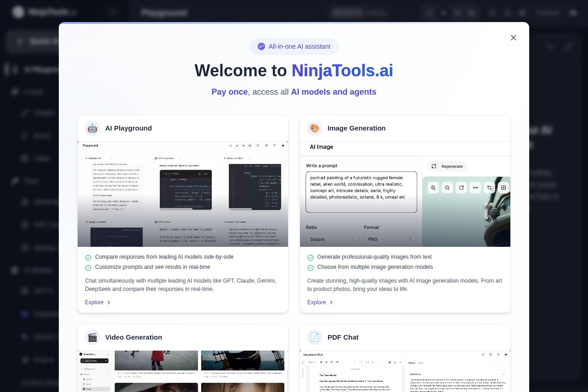Click the zoom-in magnifier on image preview
588x392 pixels.
pos(433,187)
